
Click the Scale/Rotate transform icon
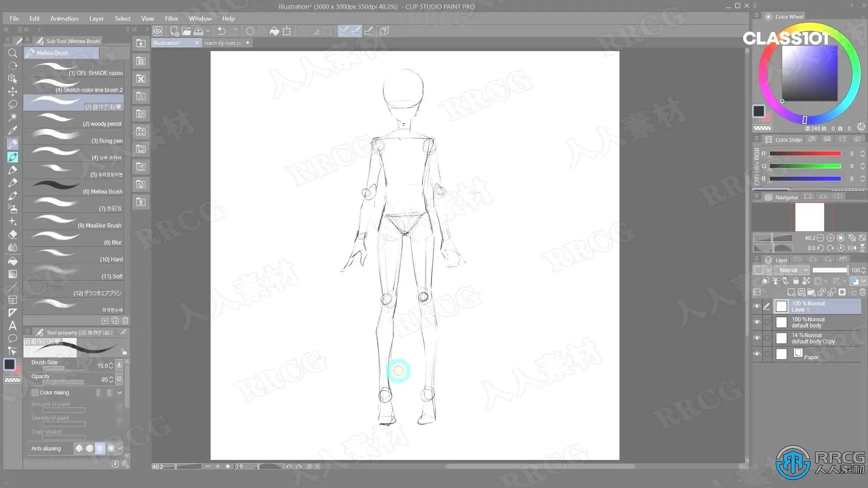point(287,31)
